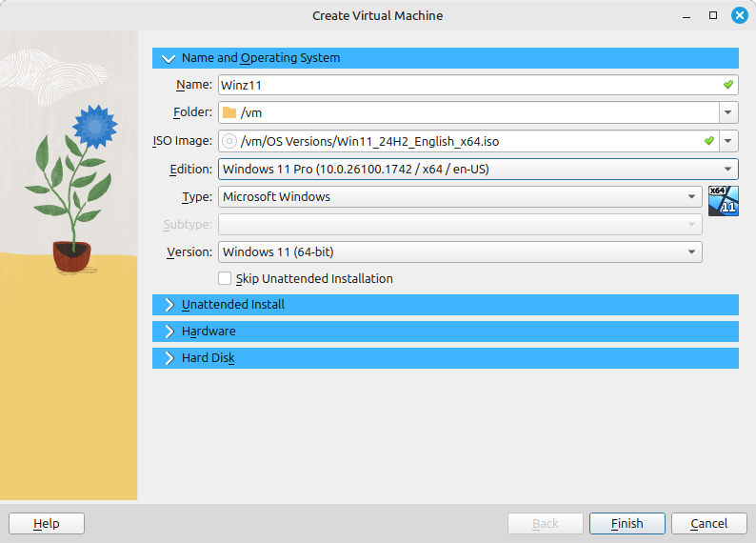Click the Folder path field showing /vm

[468, 112]
